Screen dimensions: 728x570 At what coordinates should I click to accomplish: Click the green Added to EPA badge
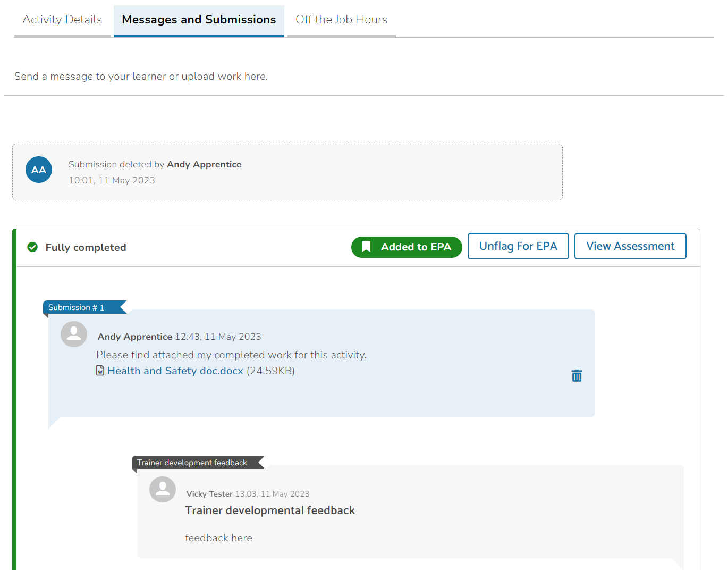point(407,247)
